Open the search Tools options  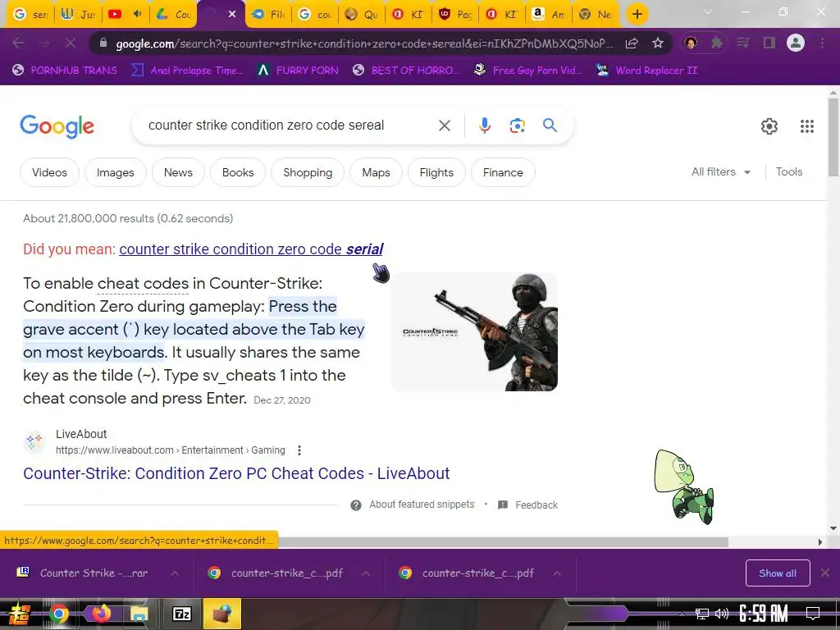pyautogui.click(x=789, y=172)
